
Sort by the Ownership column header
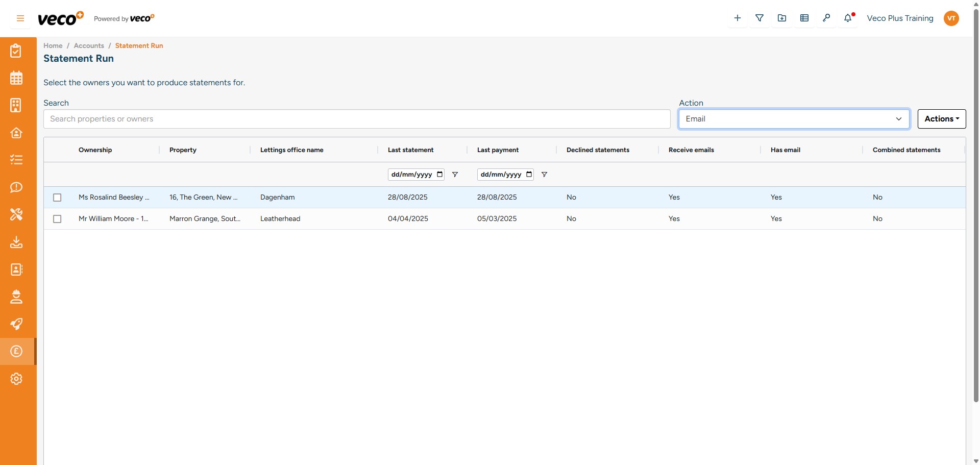95,150
